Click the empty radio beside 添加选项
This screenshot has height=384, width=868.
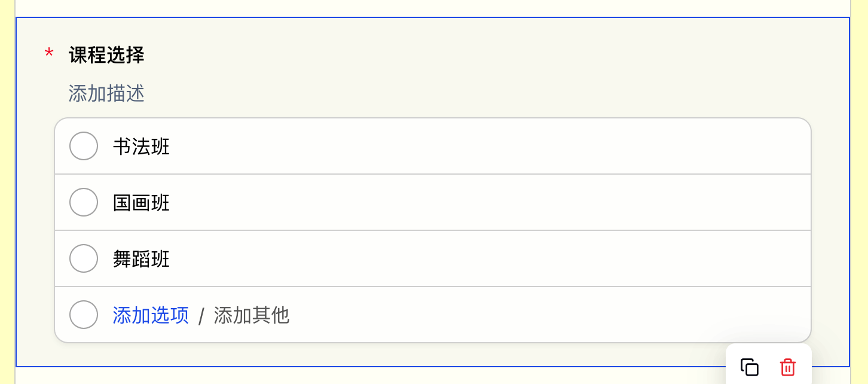coord(84,315)
